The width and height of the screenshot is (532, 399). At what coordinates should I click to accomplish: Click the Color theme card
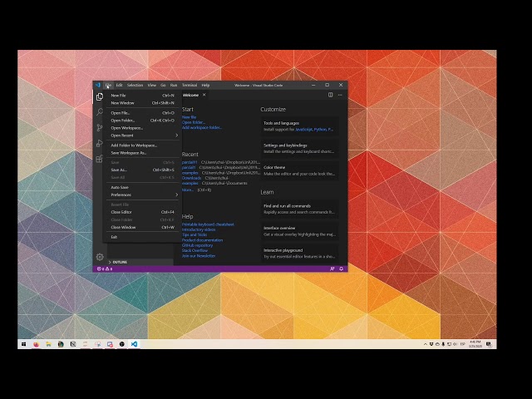(x=299, y=170)
